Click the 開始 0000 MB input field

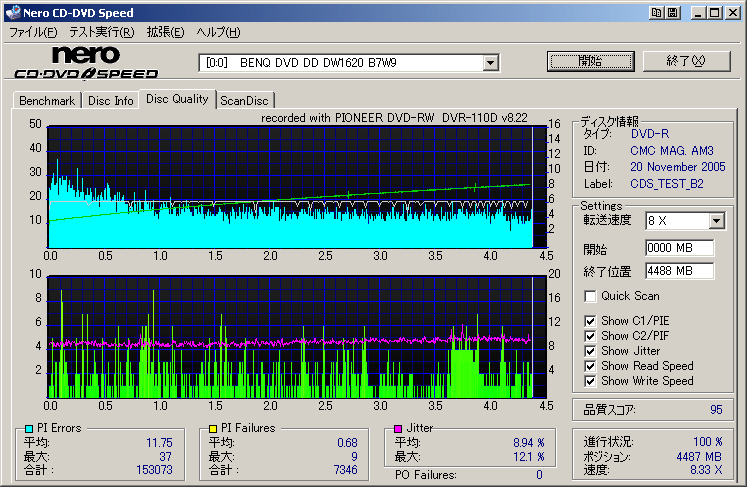(x=679, y=248)
